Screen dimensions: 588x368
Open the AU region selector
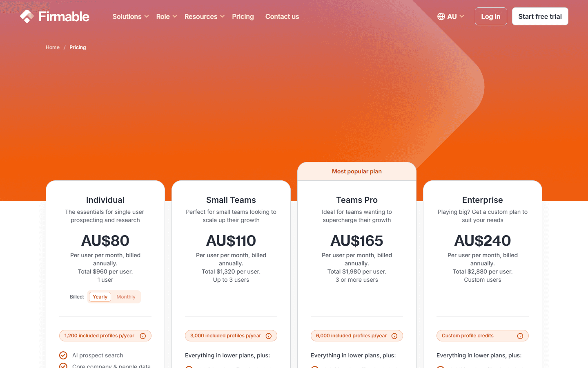[450, 16]
